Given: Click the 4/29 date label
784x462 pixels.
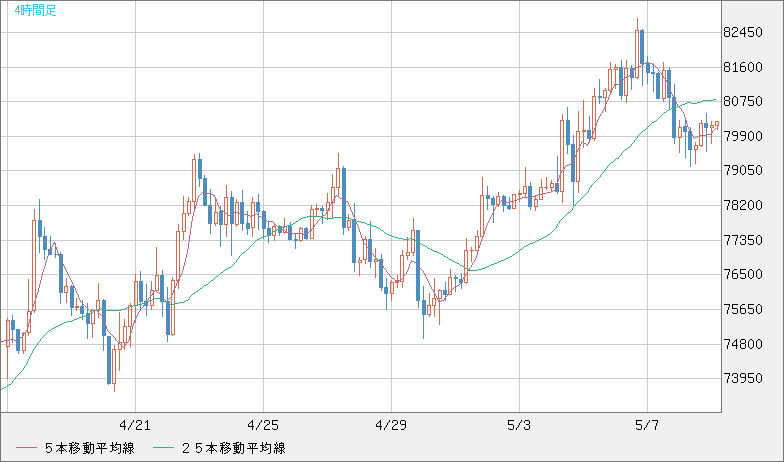Looking at the screenshot, I should (391, 426).
